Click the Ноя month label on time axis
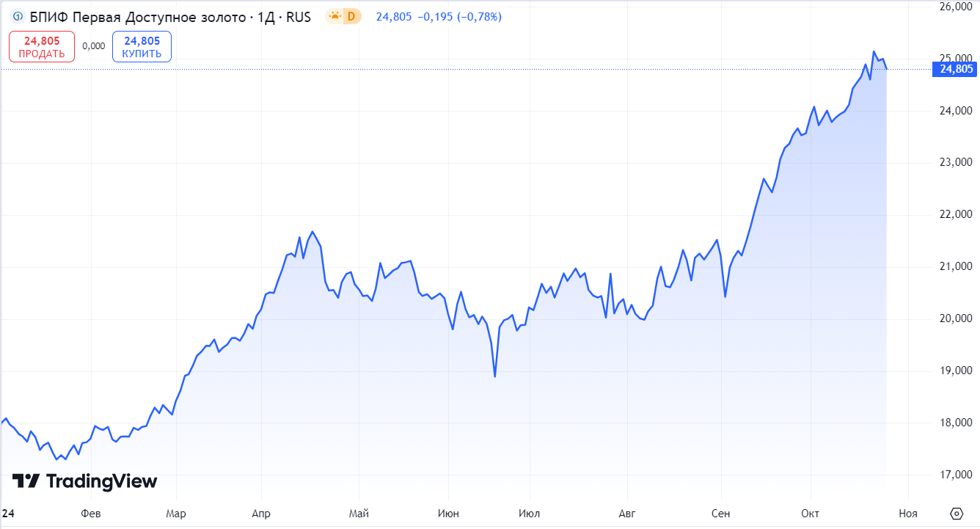Screen dimensions: 980x529 coord(907,514)
